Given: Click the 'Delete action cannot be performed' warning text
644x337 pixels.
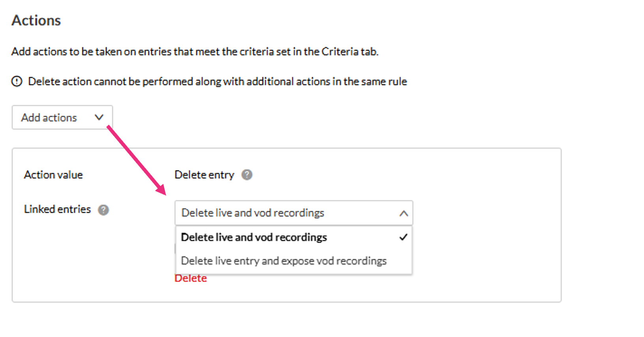Looking at the screenshot, I should pos(217,81).
